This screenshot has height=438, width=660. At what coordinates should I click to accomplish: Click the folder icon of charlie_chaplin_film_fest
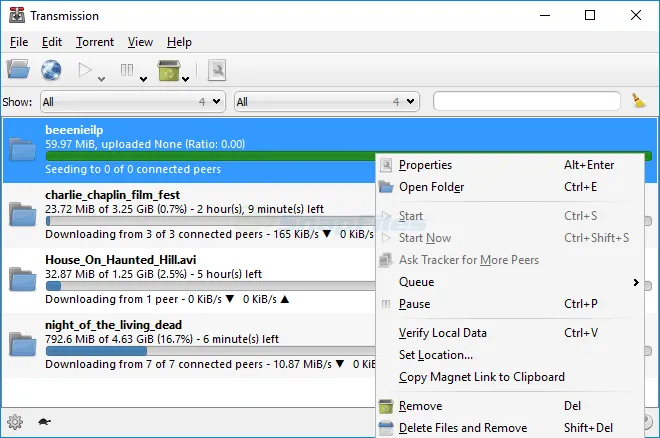22,214
